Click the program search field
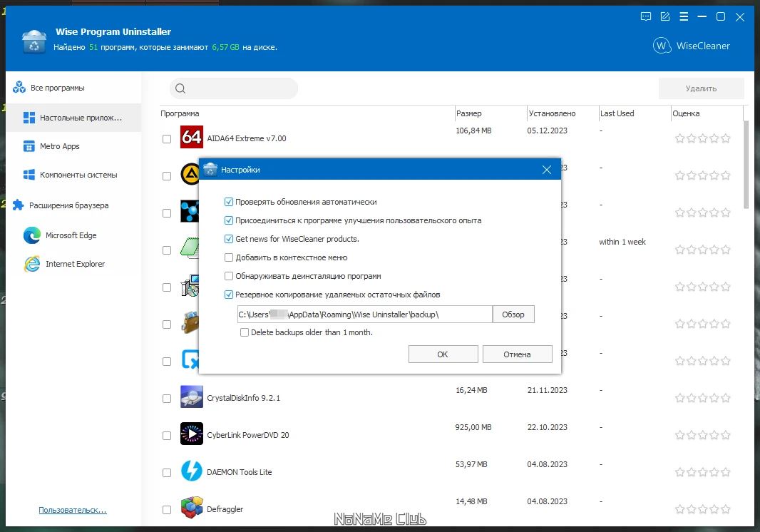760x532 pixels. (234, 88)
